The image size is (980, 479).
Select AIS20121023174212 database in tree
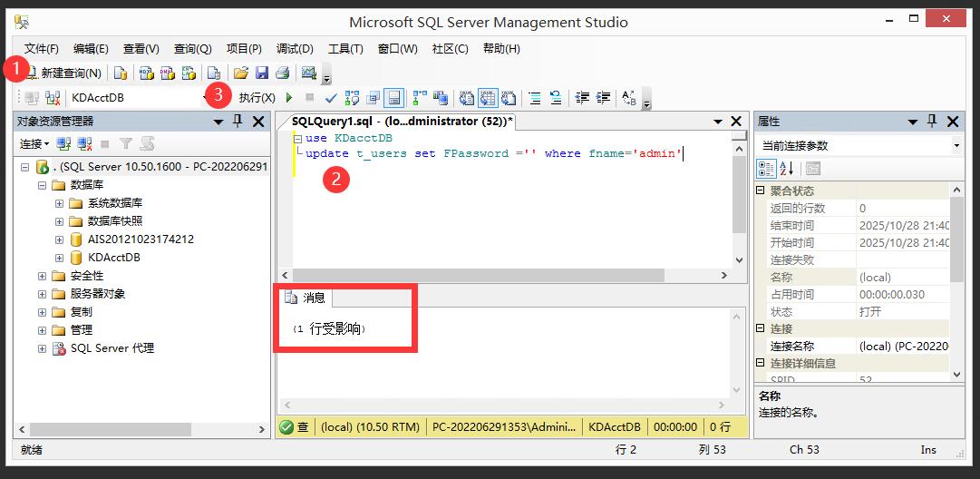(x=141, y=239)
